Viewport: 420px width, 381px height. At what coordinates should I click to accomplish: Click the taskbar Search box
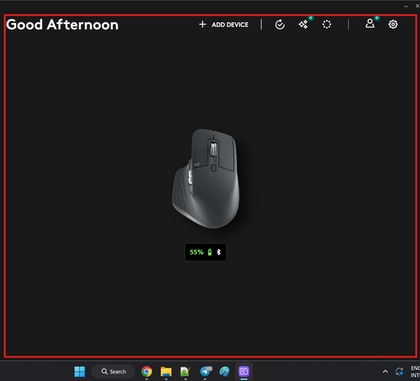pos(113,371)
